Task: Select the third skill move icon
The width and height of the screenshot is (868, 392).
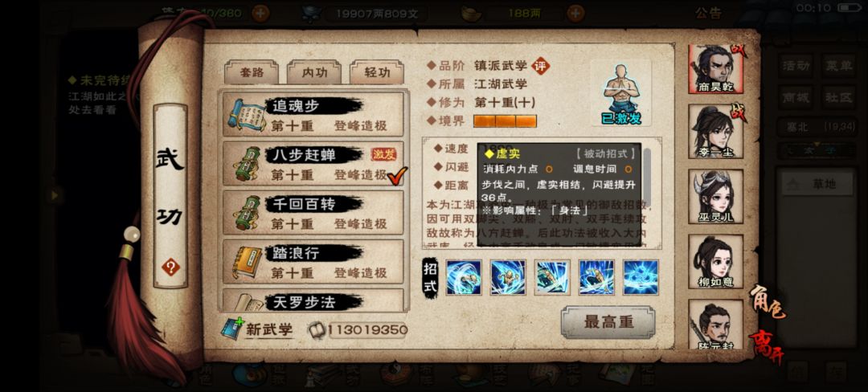Action: coord(552,277)
